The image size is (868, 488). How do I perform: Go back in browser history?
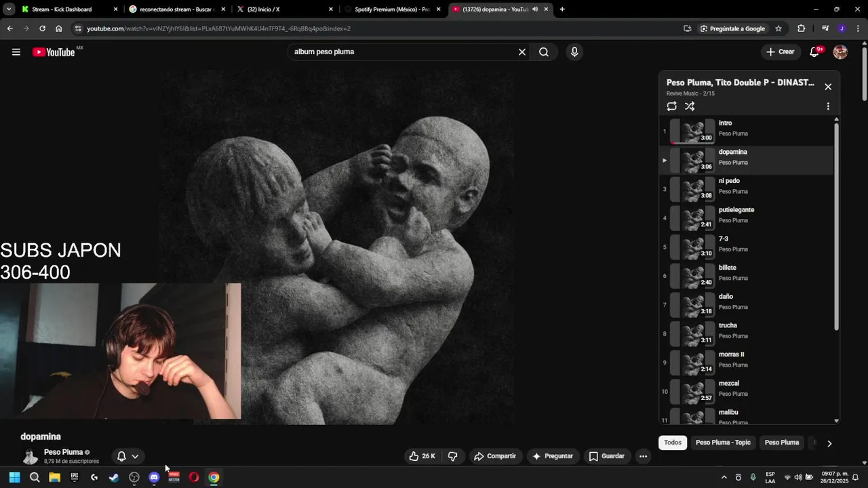coord(9,28)
